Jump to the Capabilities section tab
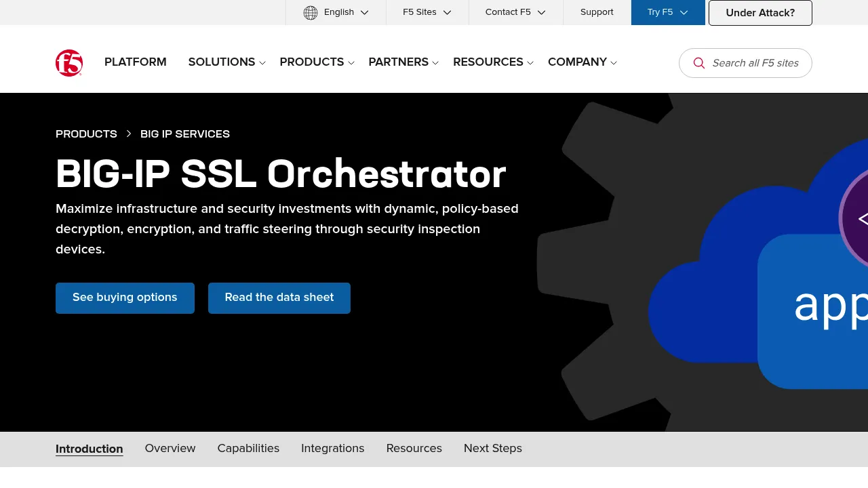 pos(248,449)
